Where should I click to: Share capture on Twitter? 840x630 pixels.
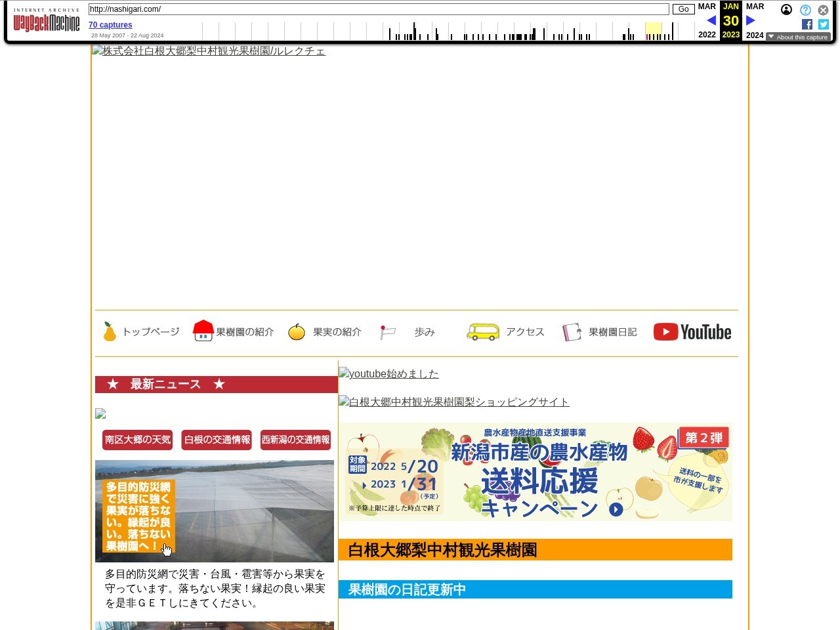click(824, 24)
